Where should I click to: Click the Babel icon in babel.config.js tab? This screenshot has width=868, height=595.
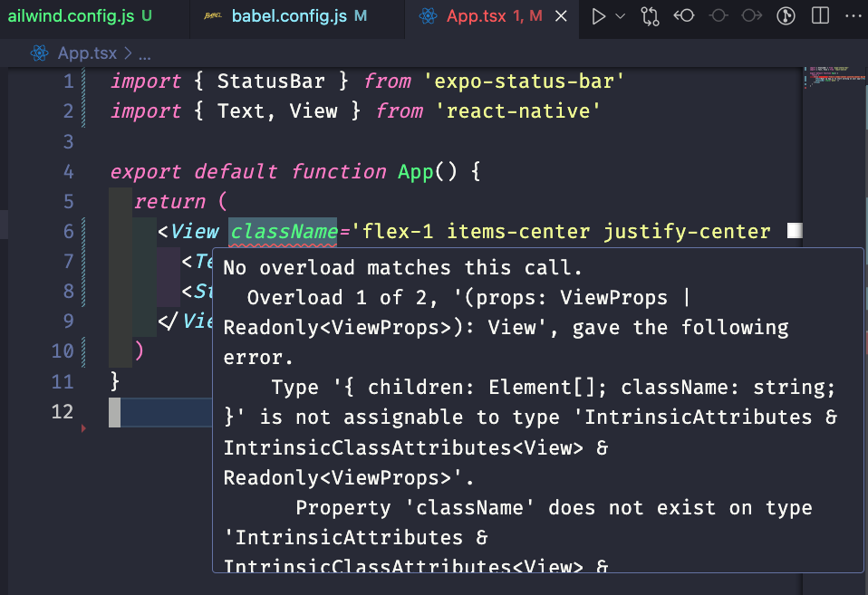click(x=213, y=16)
